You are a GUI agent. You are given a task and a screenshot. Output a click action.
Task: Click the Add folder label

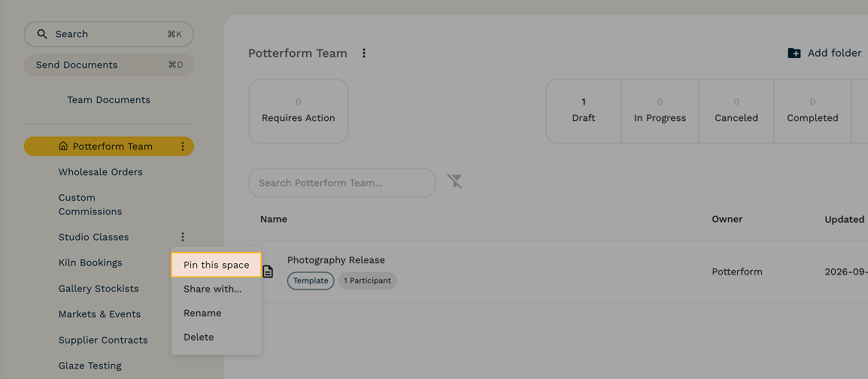tap(834, 53)
